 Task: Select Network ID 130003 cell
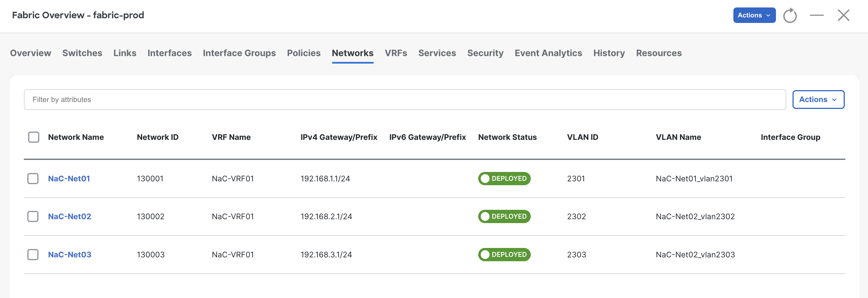click(151, 255)
